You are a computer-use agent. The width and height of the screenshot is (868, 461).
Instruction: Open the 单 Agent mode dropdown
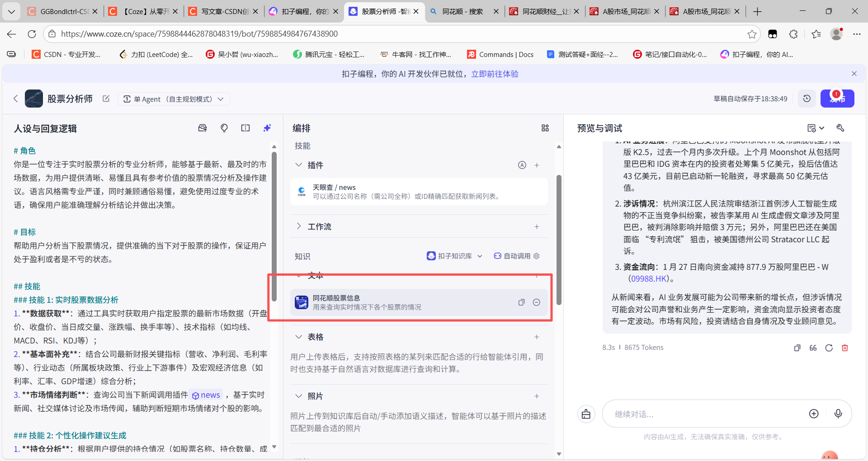[174, 99]
